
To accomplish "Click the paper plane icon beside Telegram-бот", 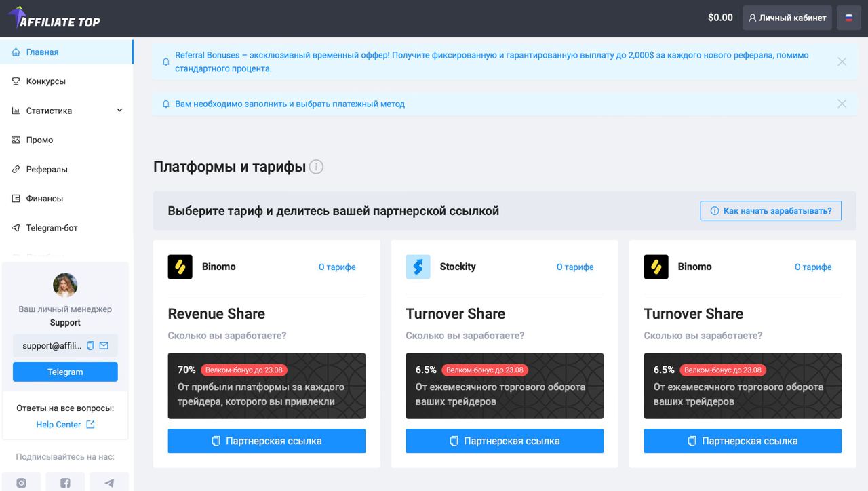I will [x=16, y=228].
